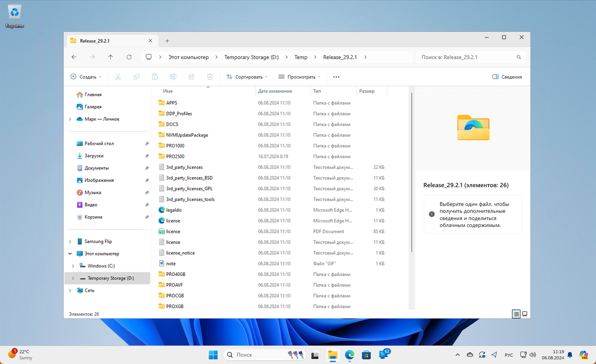
Task: Go to Temp folder in breadcrumb
Action: click(x=301, y=57)
